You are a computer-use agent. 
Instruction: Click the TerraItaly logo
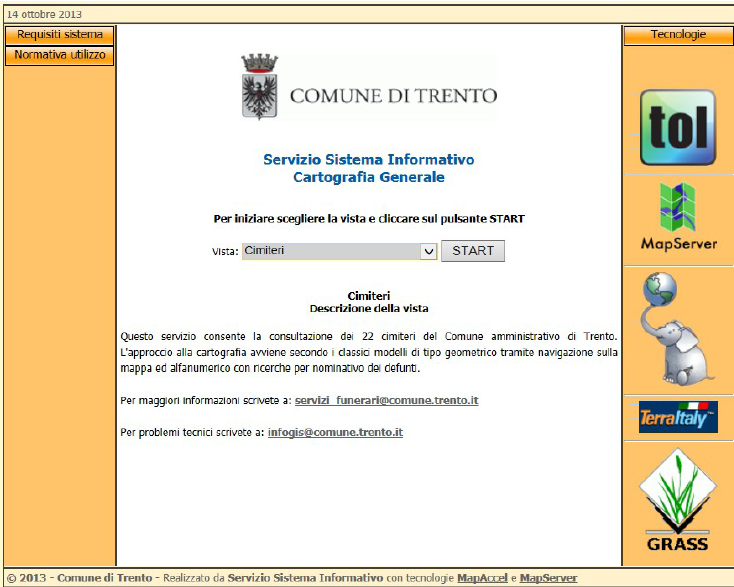tap(678, 417)
